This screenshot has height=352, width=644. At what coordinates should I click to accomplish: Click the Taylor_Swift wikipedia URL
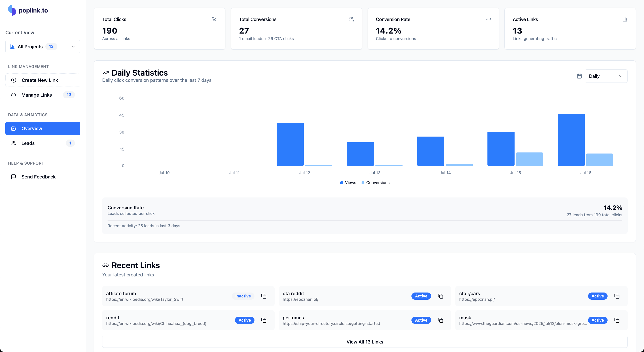tap(145, 299)
